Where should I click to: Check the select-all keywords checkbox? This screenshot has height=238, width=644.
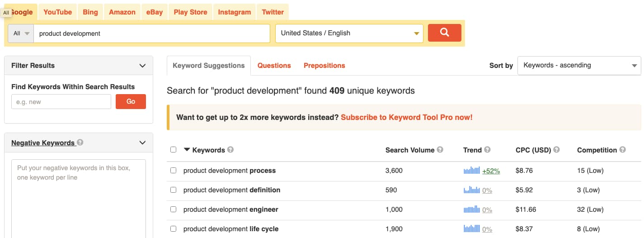click(173, 150)
